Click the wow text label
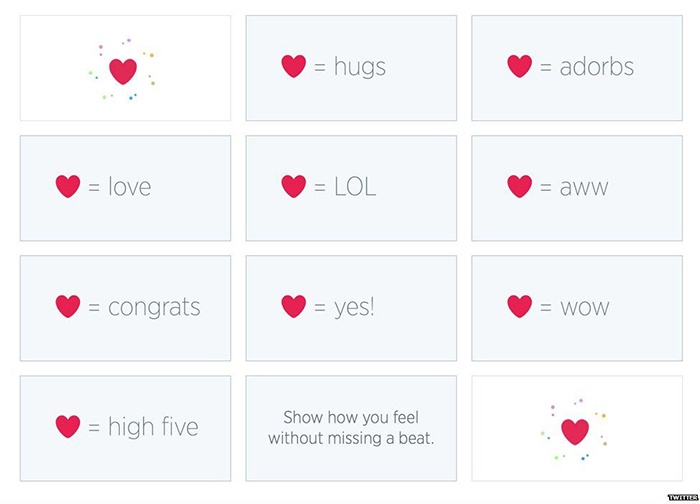 pos(584,308)
